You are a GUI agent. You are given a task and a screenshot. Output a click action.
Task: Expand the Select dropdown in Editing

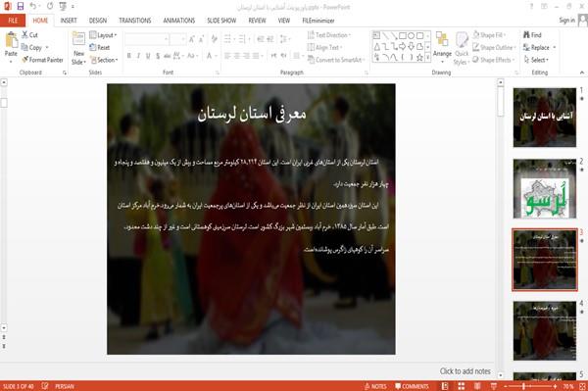pyautogui.click(x=536, y=60)
